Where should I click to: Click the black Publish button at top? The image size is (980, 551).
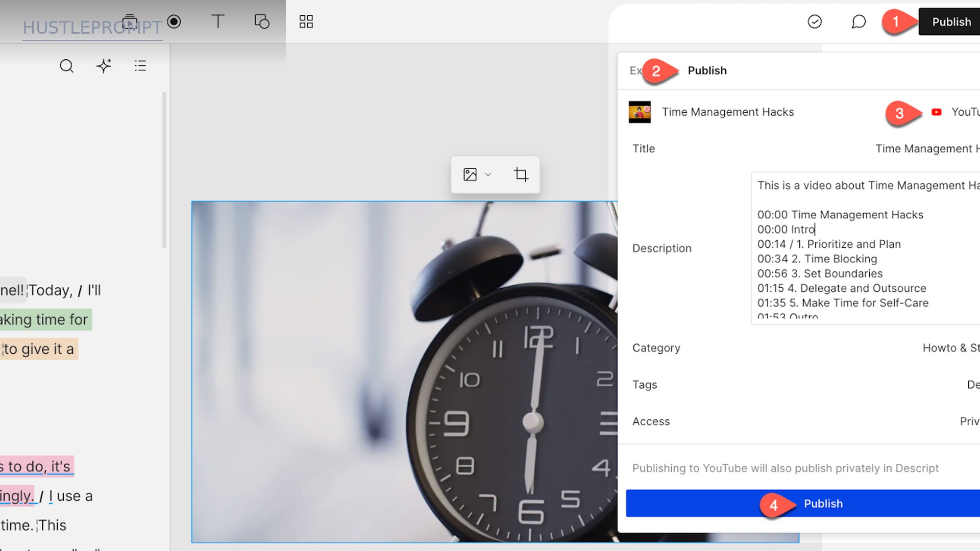949,21
